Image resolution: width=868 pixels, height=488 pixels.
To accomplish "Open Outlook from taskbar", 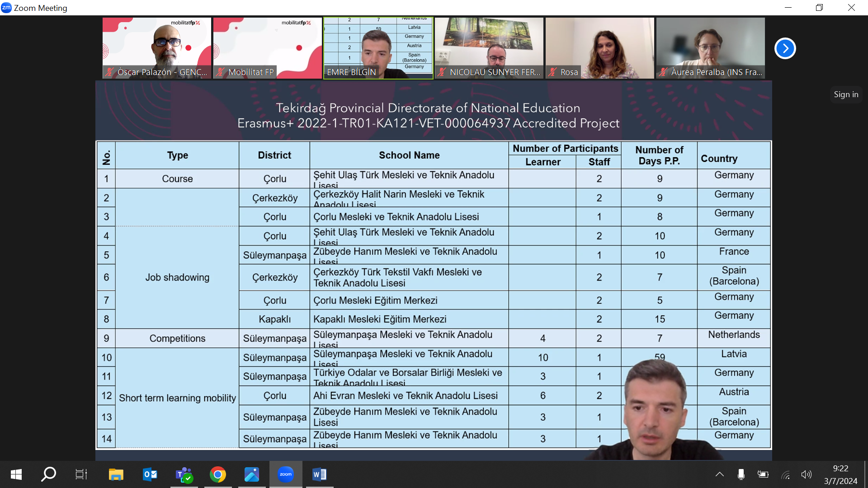I will pos(150,474).
